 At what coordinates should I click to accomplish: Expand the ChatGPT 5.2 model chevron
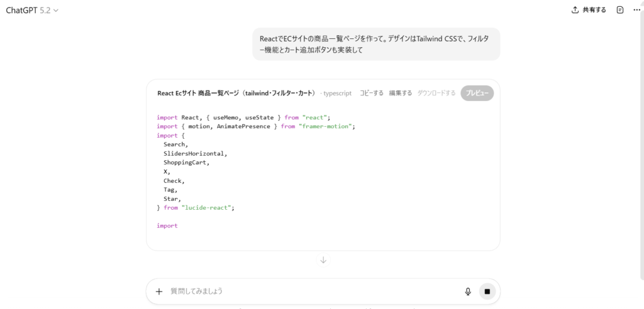click(x=57, y=11)
